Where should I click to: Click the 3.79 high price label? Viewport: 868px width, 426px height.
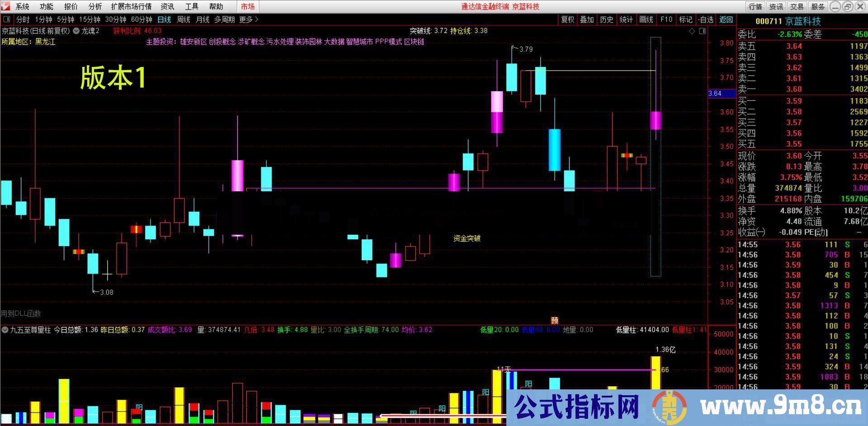tap(526, 49)
